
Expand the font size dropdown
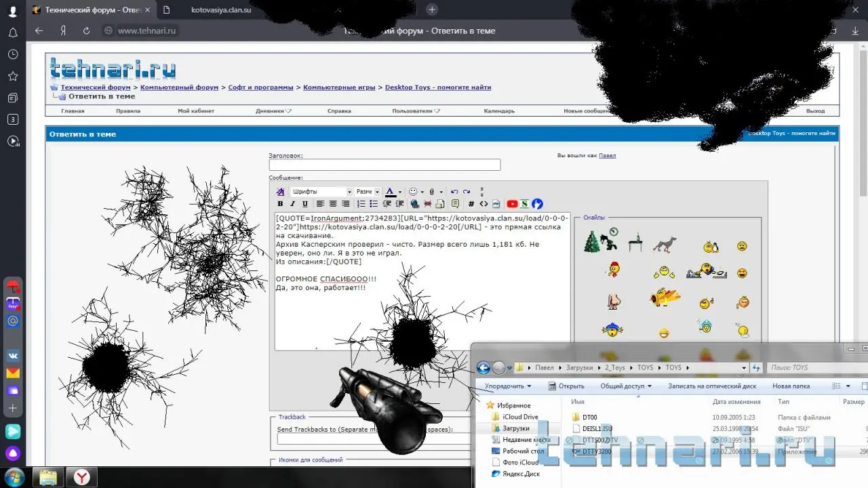tap(368, 192)
